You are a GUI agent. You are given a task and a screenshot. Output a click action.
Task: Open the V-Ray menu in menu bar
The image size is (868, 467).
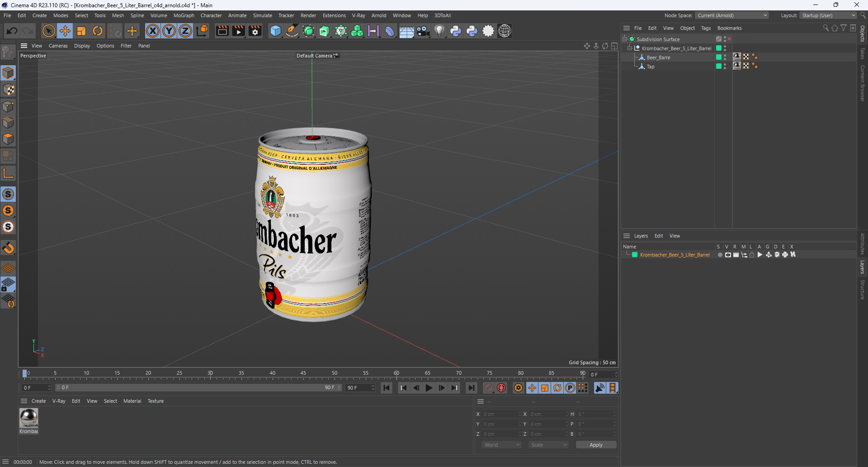point(359,15)
